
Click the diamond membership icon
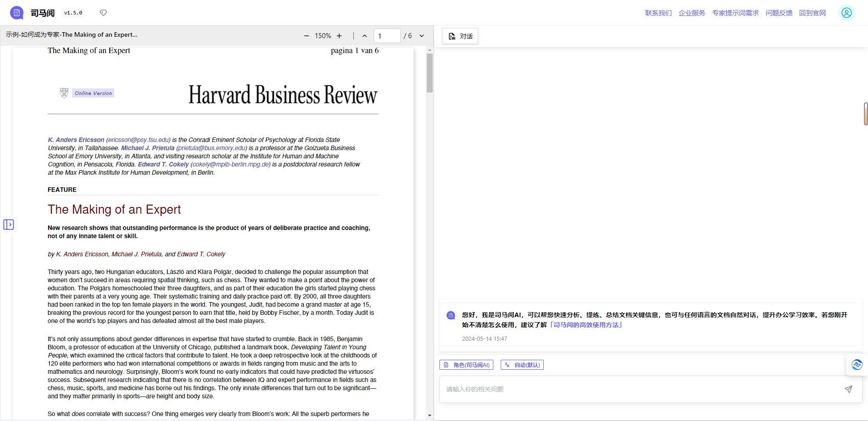pos(103,13)
